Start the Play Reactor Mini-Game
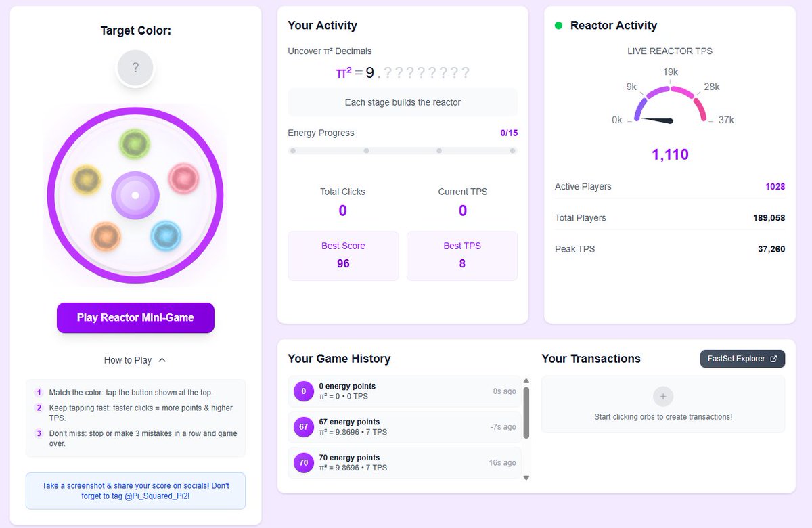 coord(135,317)
